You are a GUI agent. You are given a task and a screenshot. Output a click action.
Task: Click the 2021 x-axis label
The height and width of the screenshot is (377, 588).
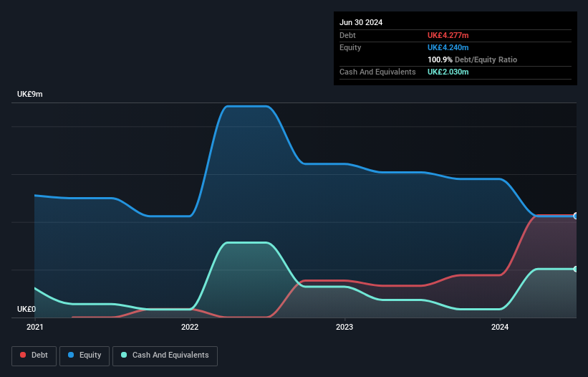[x=35, y=327]
